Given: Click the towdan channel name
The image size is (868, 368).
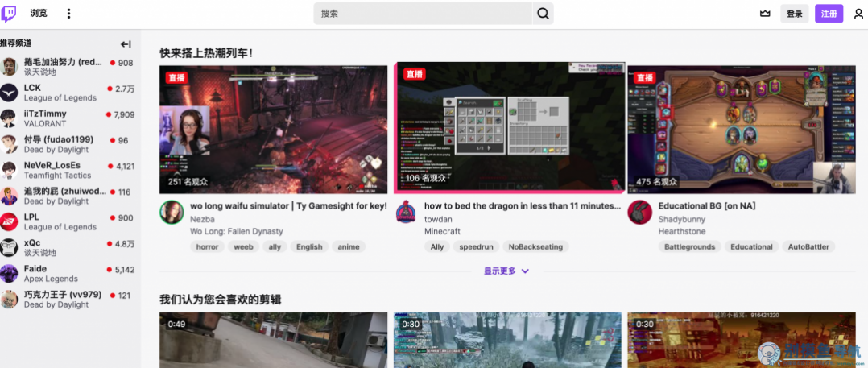Looking at the screenshot, I should [x=438, y=219].
